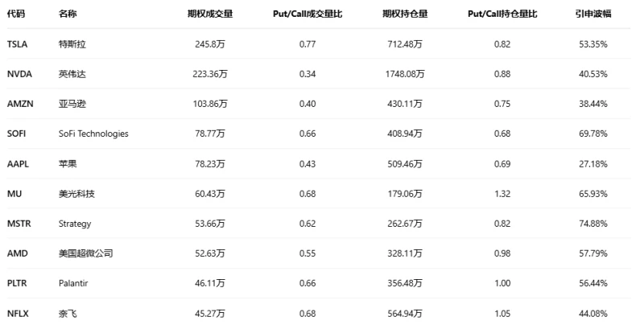Select the 名称 column header

[68, 14]
